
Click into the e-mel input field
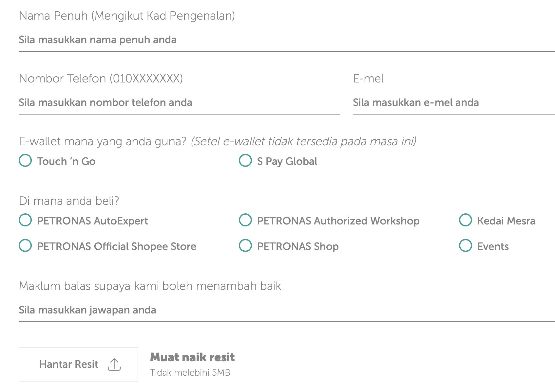[453, 103]
